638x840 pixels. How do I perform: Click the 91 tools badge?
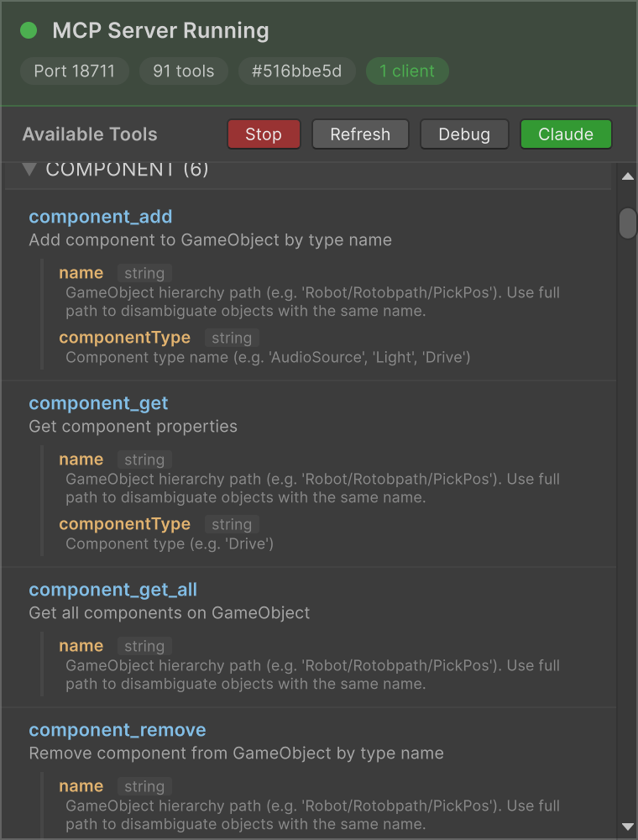tap(184, 71)
